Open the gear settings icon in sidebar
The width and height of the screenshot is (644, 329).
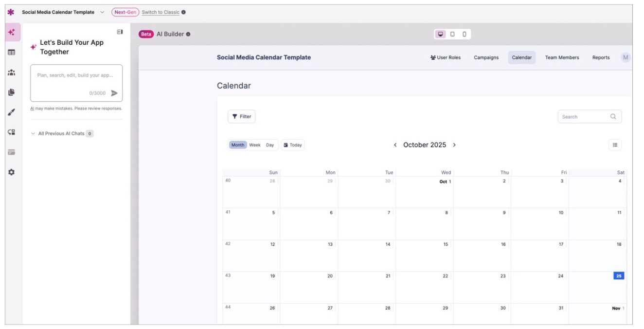(x=12, y=172)
